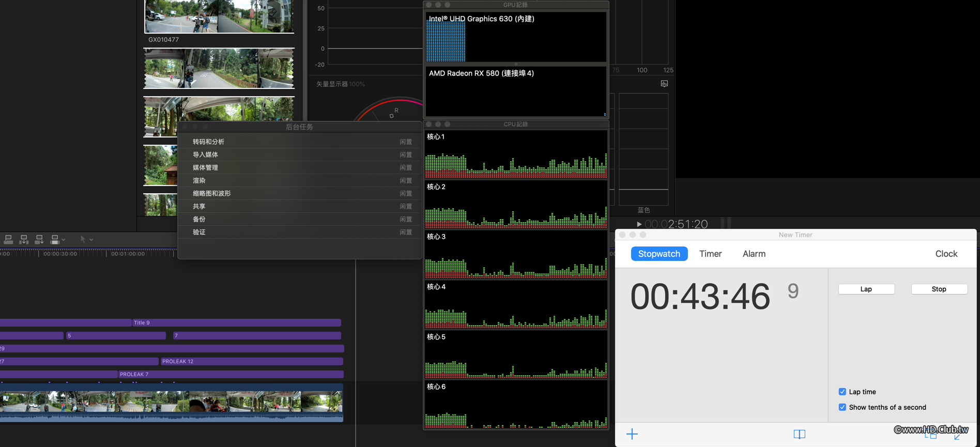The width and height of the screenshot is (980, 447).
Task: Switch to the Timer tab
Action: [x=710, y=254]
